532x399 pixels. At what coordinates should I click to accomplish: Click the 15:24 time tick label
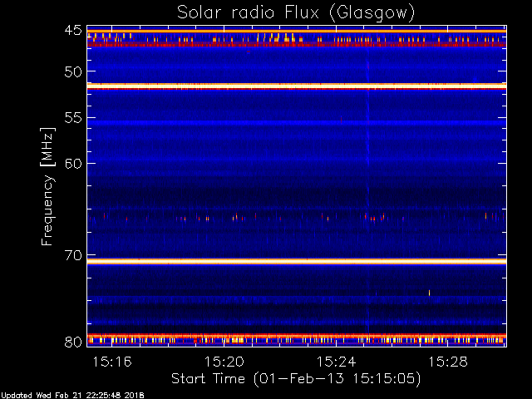pos(336,362)
